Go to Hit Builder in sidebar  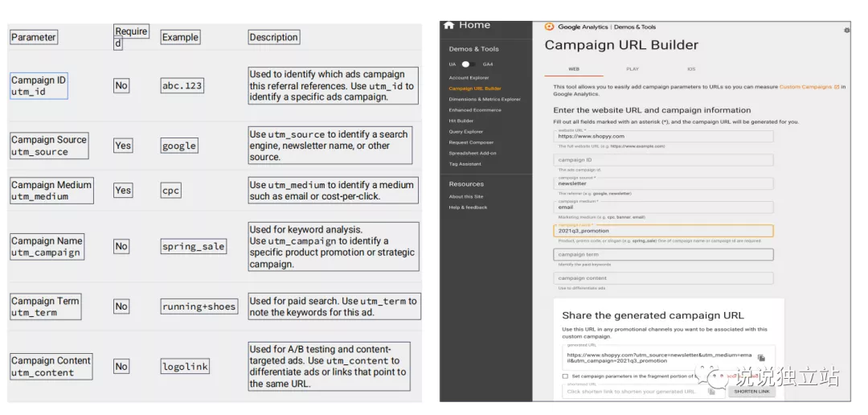pos(461,121)
